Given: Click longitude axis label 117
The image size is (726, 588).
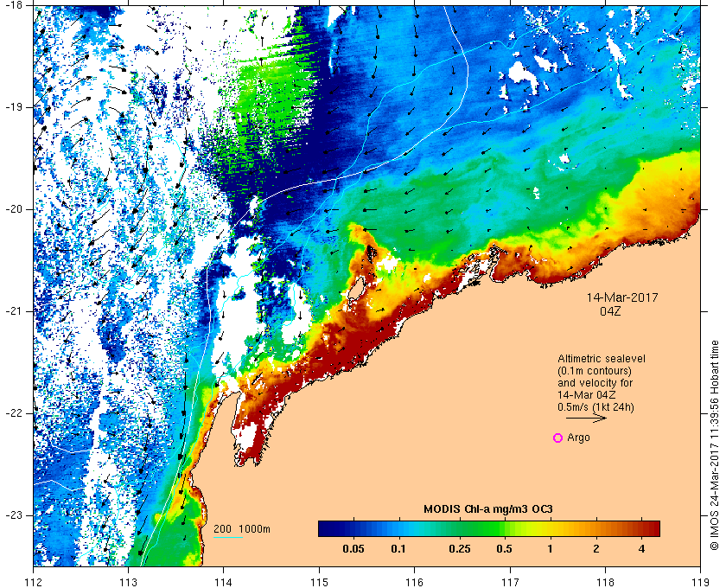Looking at the screenshot, I should pos(510,581).
